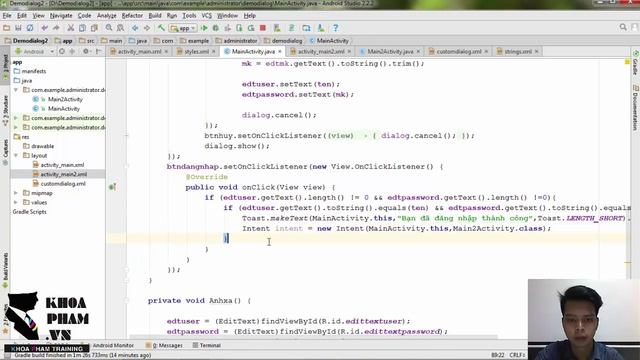This screenshot has height=360, width=640.
Task: Select customdialog.xml in the project tree
Action: pyautogui.click(x=63, y=184)
